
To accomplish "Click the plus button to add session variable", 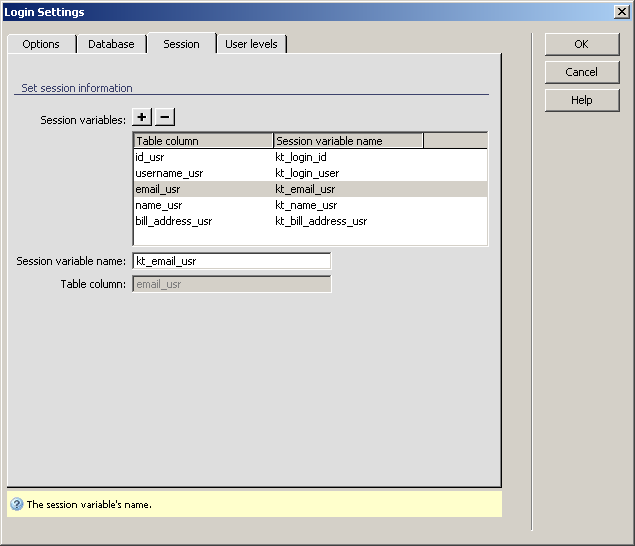I will (x=142, y=118).
